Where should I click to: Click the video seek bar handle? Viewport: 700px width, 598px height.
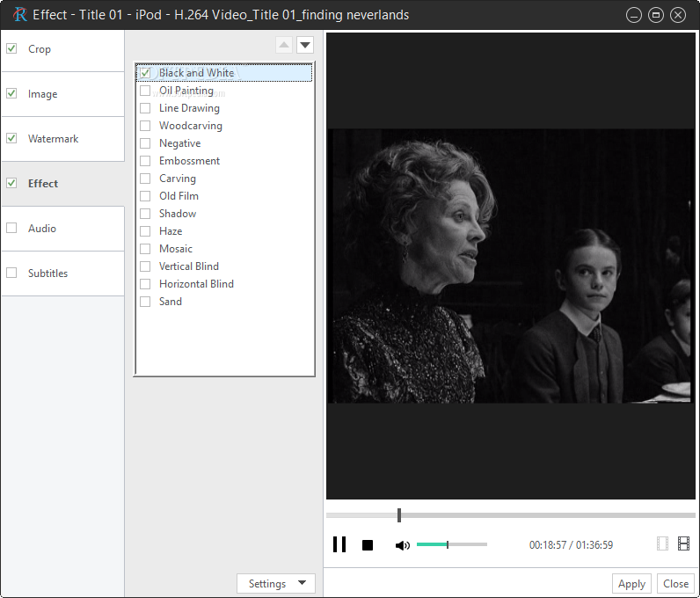click(x=399, y=515)
